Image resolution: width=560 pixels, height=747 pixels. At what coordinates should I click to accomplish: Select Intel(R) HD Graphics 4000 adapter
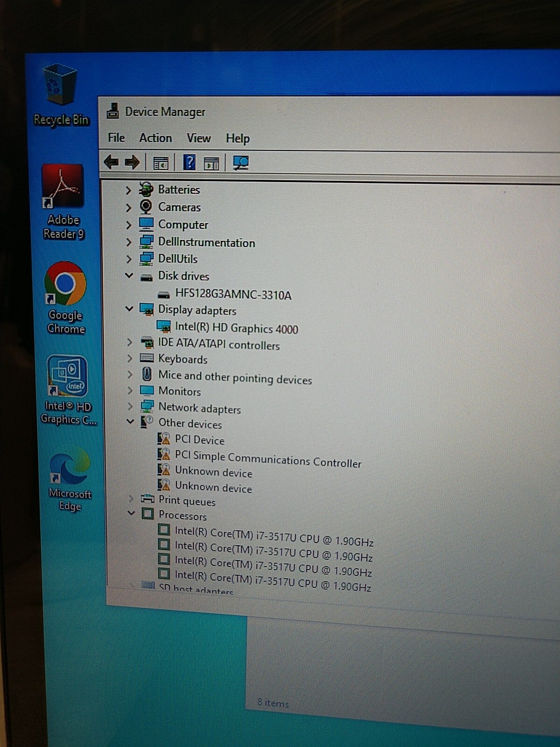pos(236,328)
